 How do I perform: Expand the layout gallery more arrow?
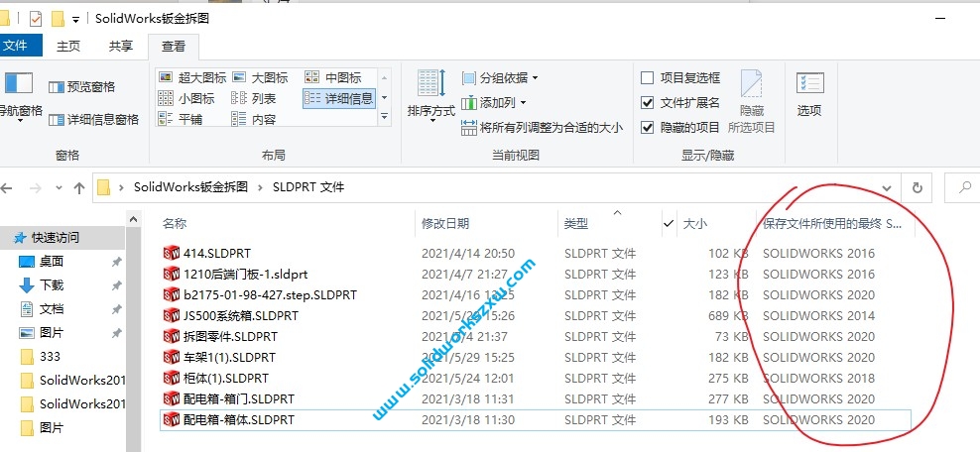pos(385,117)
